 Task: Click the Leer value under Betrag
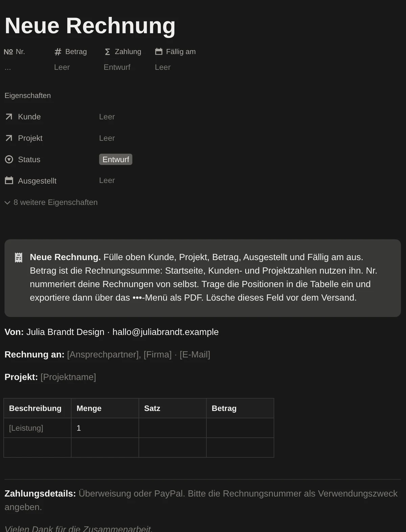coord(62,67)
